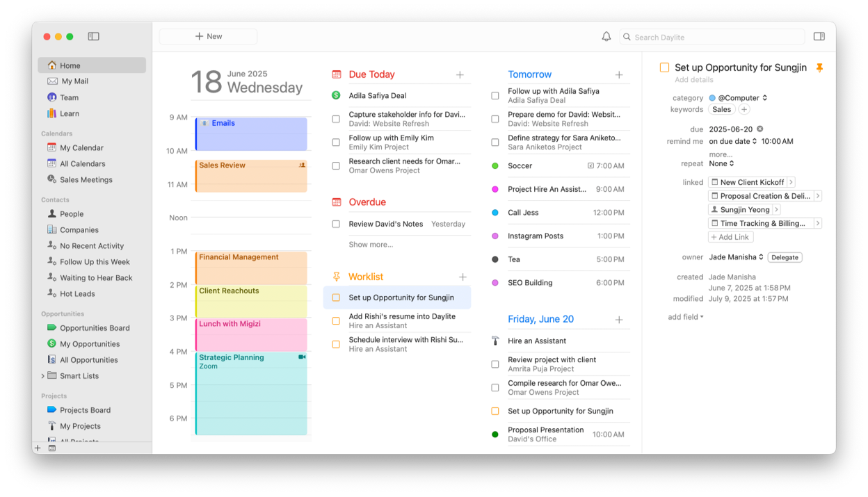Select My Calendar in the sidebar
The height and width of the screenshot is (497, 868).
click(x=81, y=148)
